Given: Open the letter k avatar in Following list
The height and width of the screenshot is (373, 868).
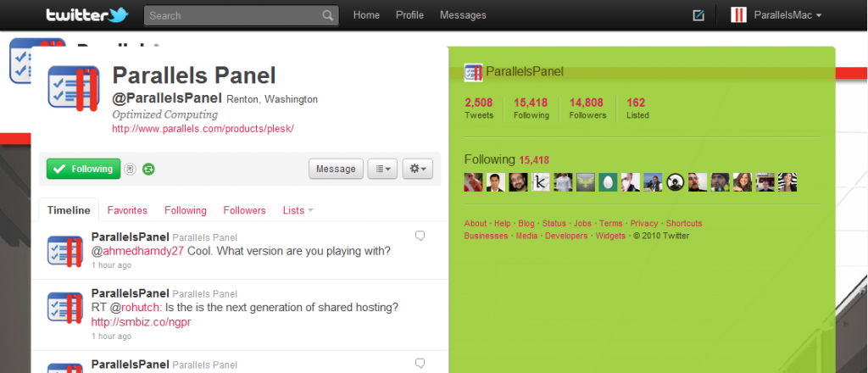Looking at the screenshot, I should tap(540, 182).
